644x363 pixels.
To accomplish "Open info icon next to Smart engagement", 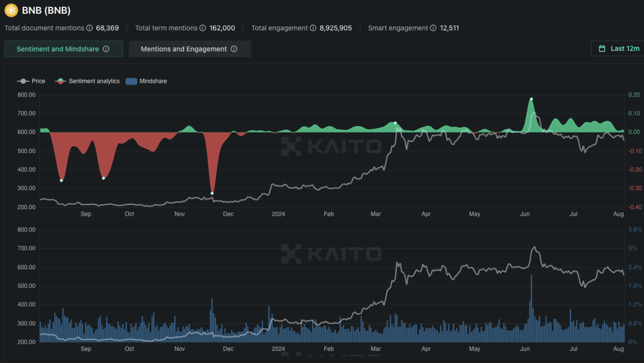I will tap(433, 28).
